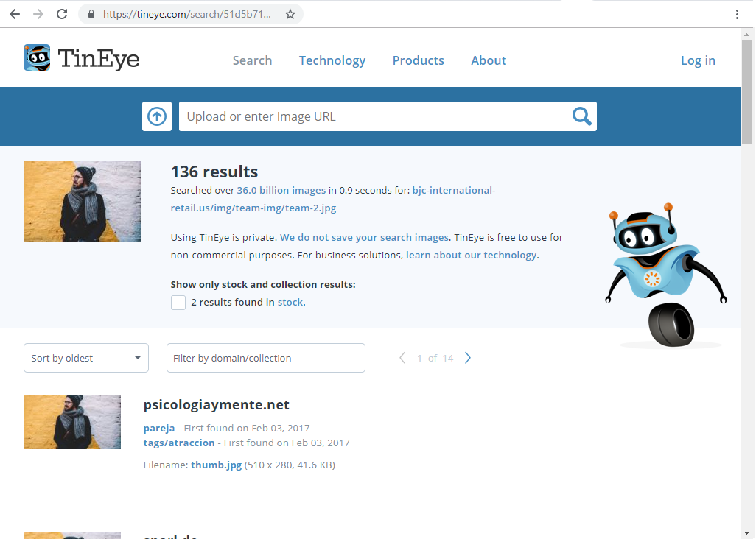
Task: Click previous results page arrow
Action: pos(402,358)
